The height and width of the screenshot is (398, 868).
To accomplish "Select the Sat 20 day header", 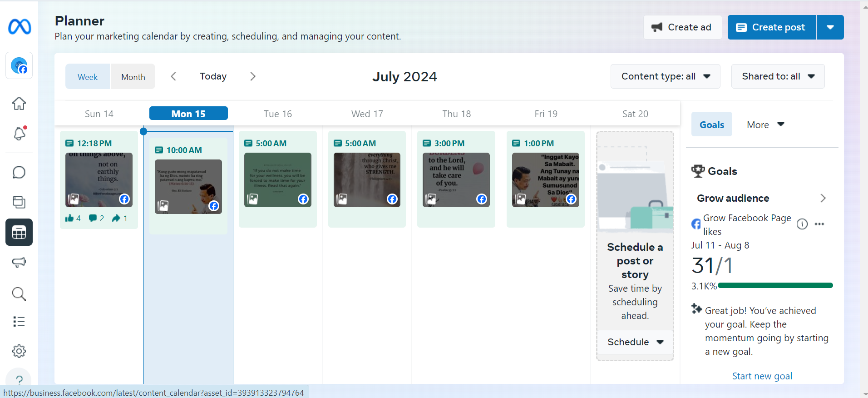I will pos(635,114).
